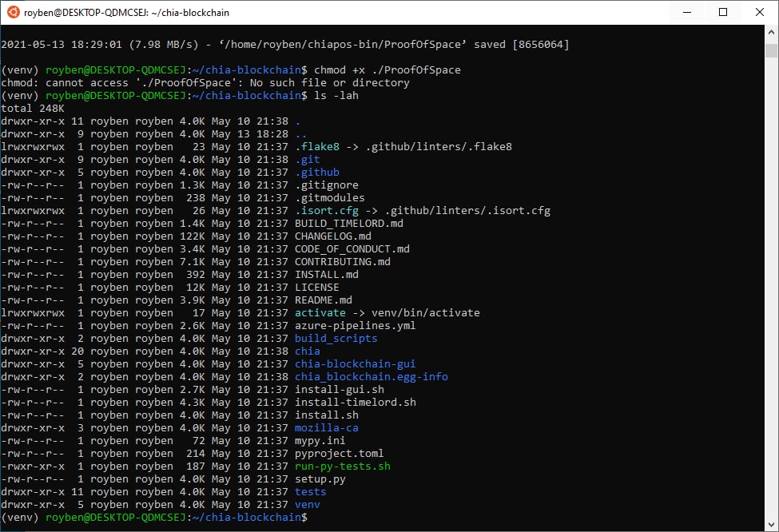Image resolution: width=779 pixels, height=532 pixels.
Task: Click the '.git' directory name
Action: [x=307, y=160]
